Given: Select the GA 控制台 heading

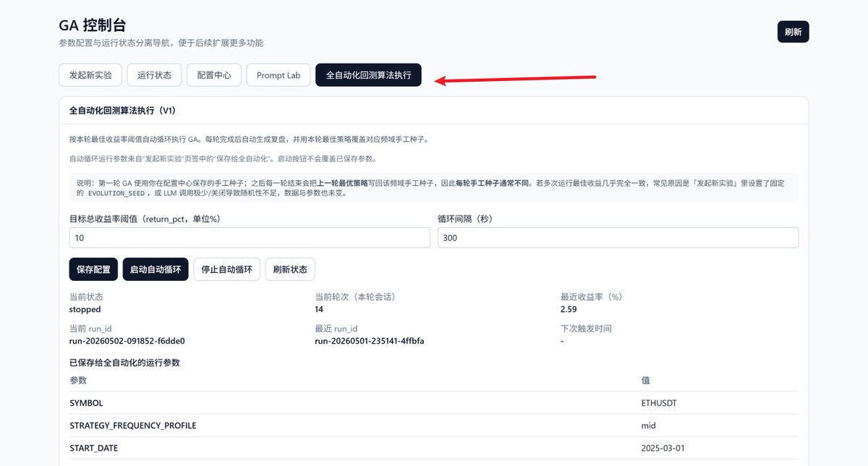Looking at the screenshot, I should pos(93,26).
